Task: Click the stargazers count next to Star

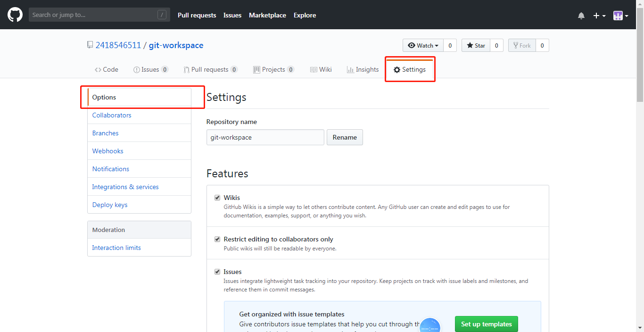Action: pyautogui.click(x=496, y=45)
